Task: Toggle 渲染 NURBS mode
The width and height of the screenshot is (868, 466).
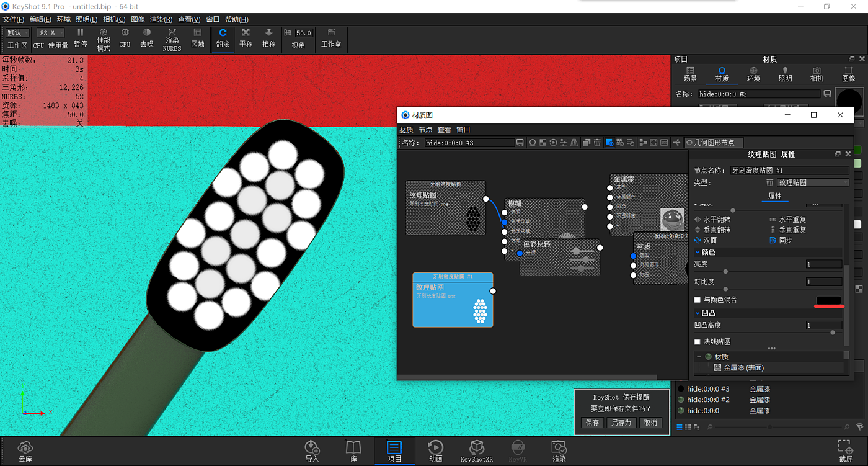Action: click(172, 39)
